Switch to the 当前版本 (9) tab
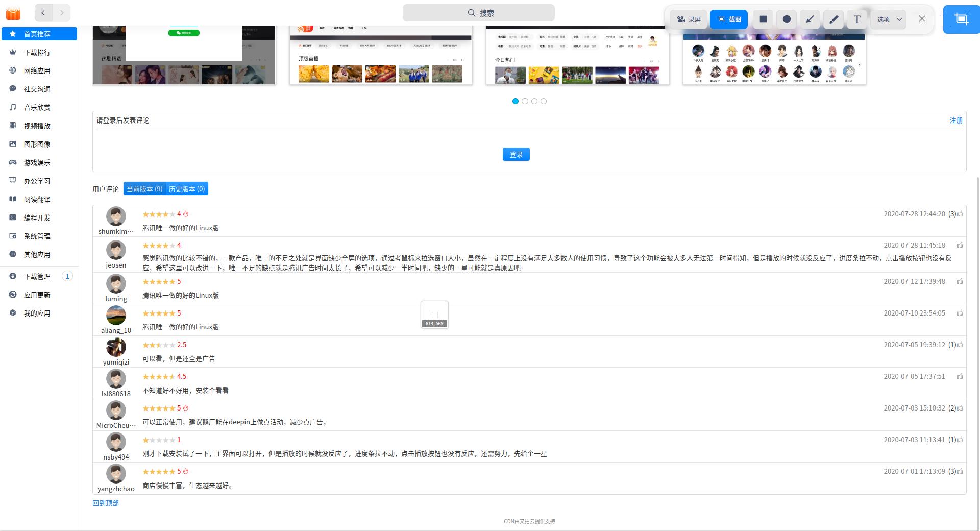The height and width of the screenshot is (531, 980). coord(145,189)
